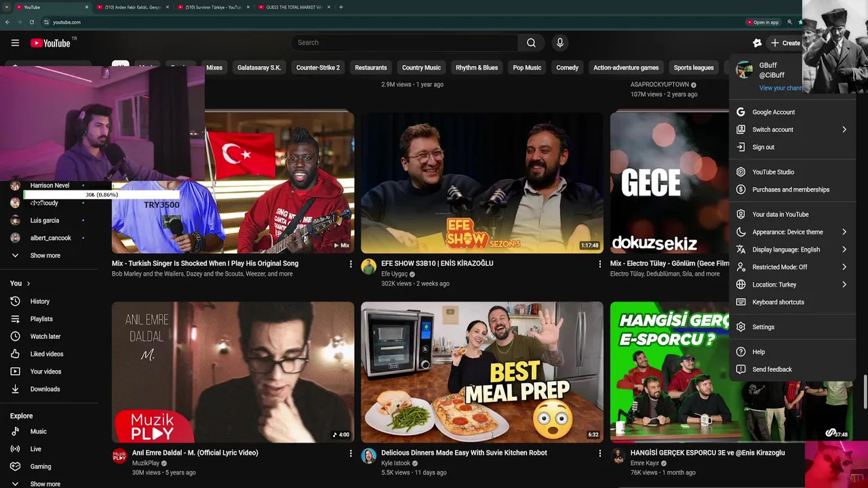Image resolution: width=868 pixels, height=488 pixels.
Task: Click the Sign out arrow icon
Action: pyautogui.click(x=741, y=147)
